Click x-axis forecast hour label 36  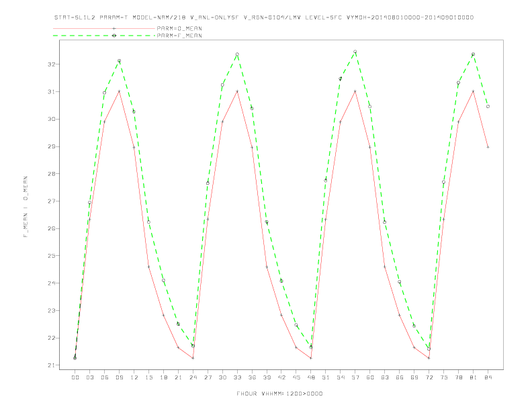[252, 377]
